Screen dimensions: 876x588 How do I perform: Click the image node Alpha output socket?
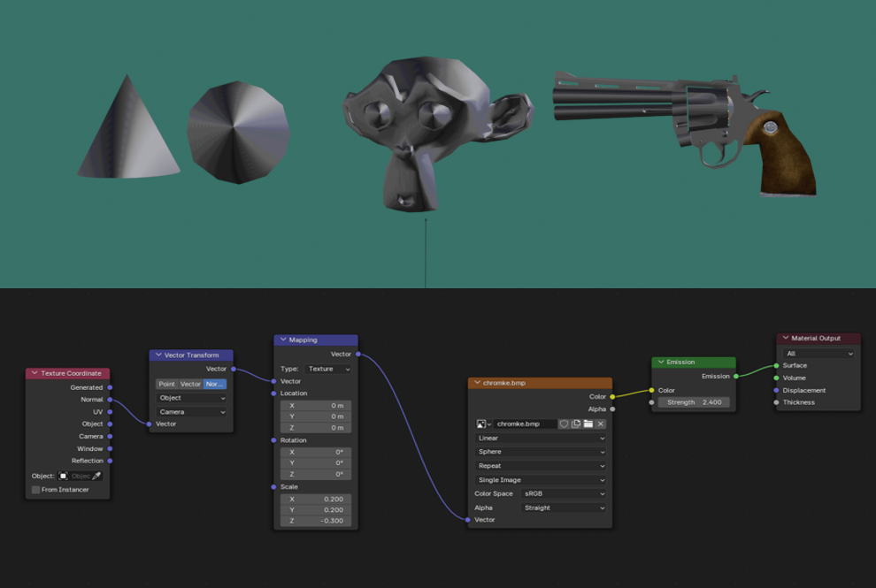coord(612,409)
